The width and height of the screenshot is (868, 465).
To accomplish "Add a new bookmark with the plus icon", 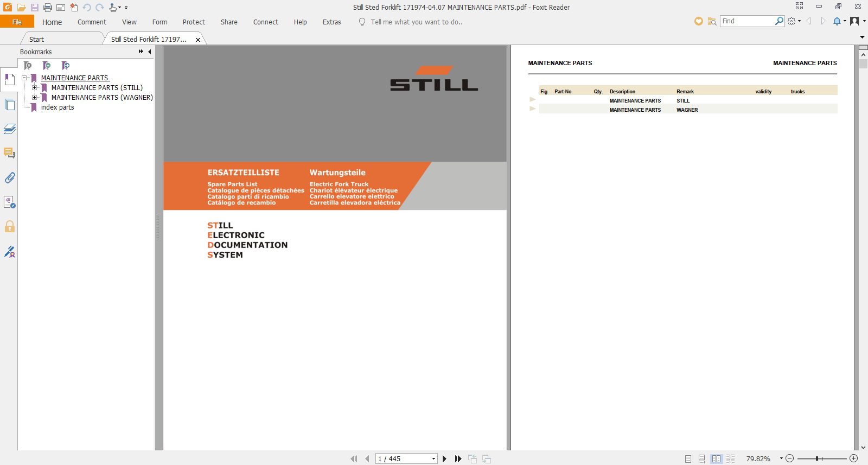I will click(x=47, y=66).
